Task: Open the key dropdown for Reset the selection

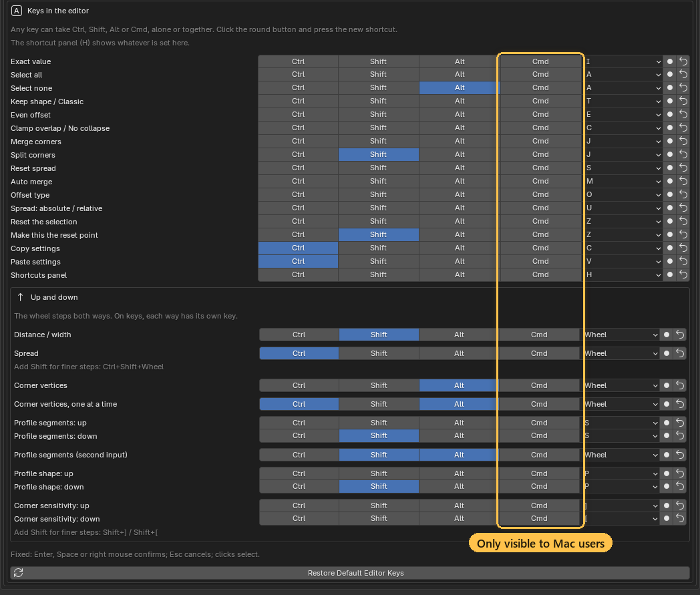Action: coord(623,222)
